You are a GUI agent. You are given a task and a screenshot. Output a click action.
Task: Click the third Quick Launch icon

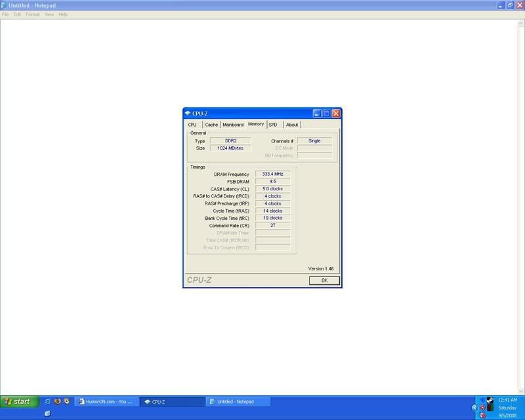click(67, 401)
